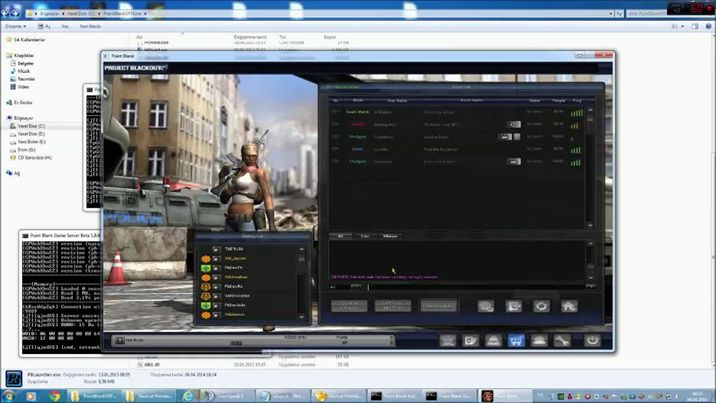716x403 pixels.
Task: Click the home icon in lobby panel
Action: click(x=569, y=306)
